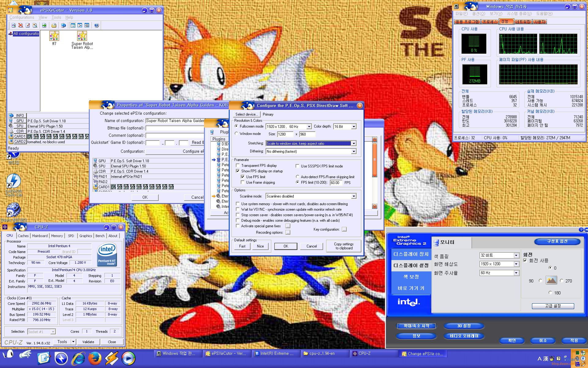This screenshot has height=368, width=588.
Task: Switch to the Mainboard tab in CPU-Z
Action: click(x=40, y=236)
